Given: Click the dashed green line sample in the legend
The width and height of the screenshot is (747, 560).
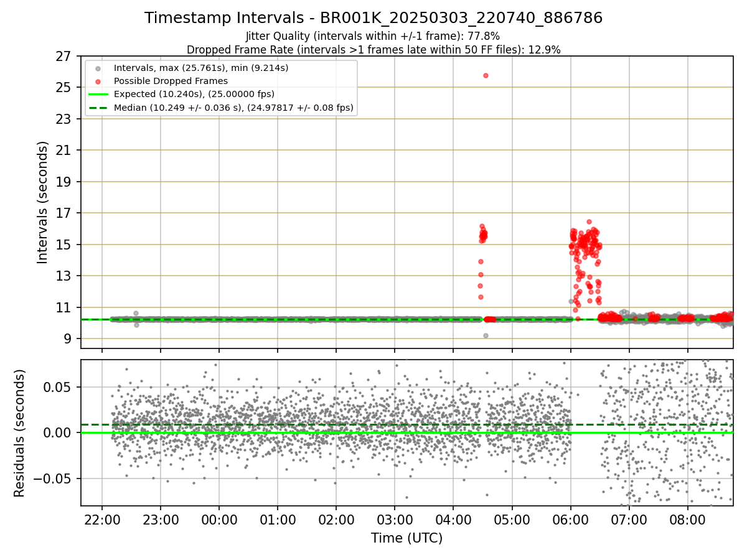Looking at the screenshot, I should 98,108.
